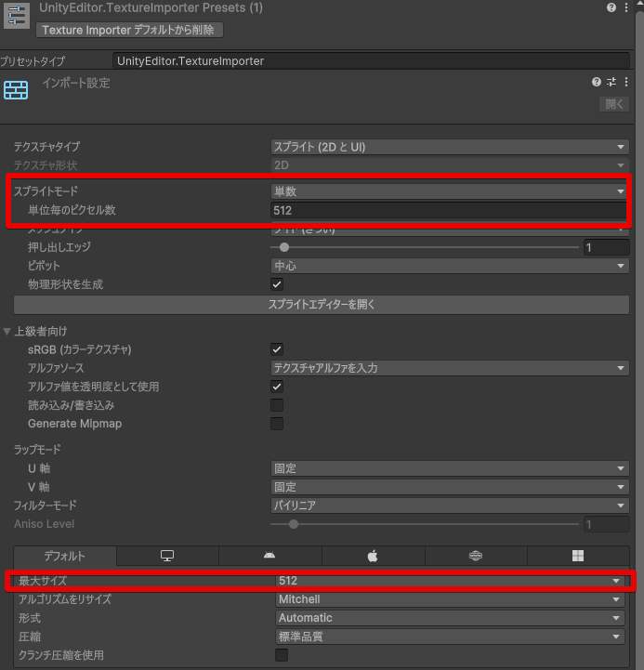644x670 pixels.
Task: Open the スプライトモード dropdown
Action: tap(450, 191)
